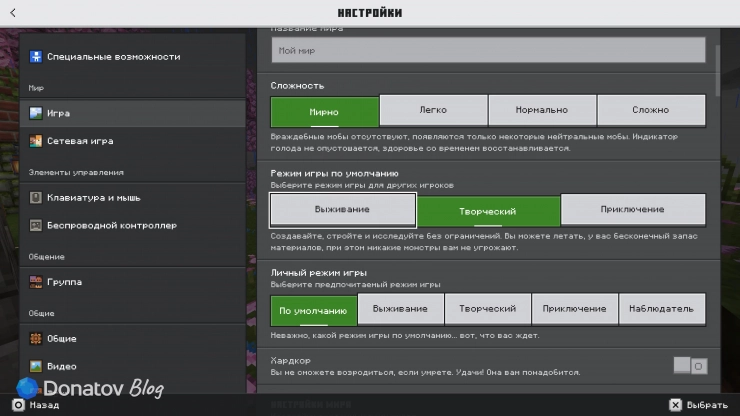This screenshot has height=416, width=740.
Task: Click the controller icon beside Беспроводной контроллер
Action: pos(35,225)
